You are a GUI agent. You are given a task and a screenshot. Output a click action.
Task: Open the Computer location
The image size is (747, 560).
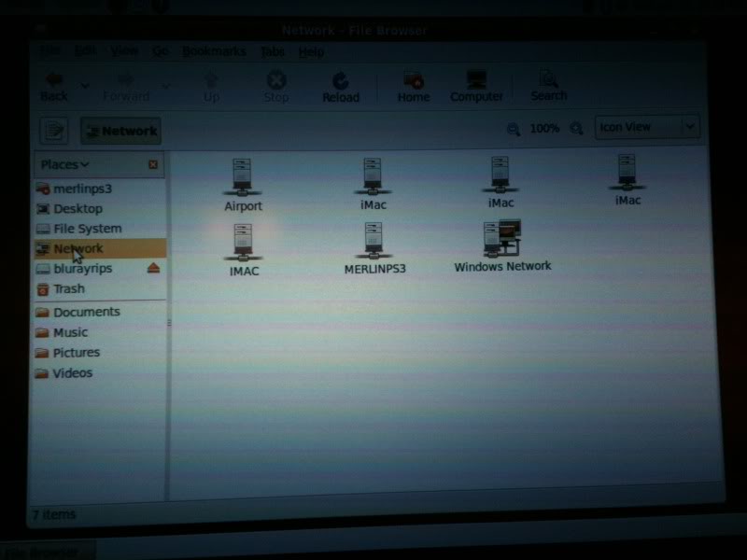point(476,87)
